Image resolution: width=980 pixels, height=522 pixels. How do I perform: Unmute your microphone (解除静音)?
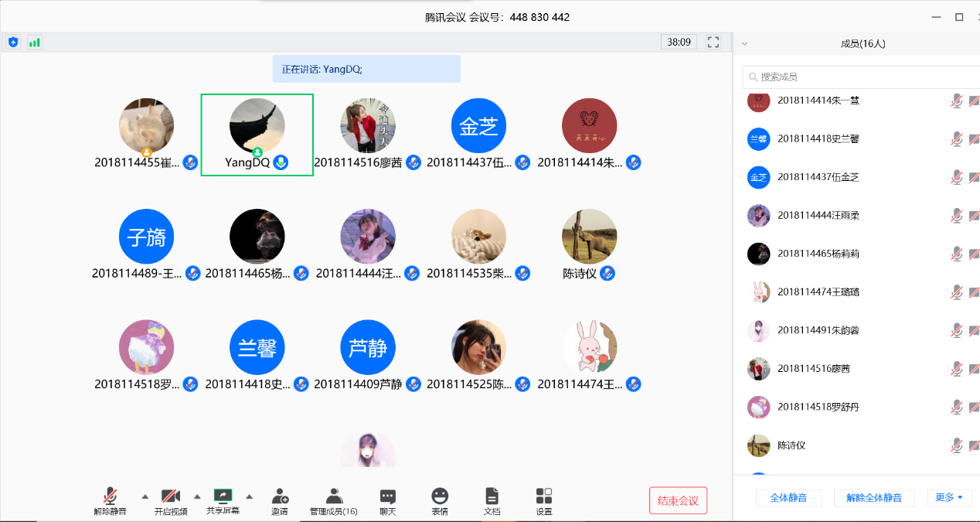point(111,496)
